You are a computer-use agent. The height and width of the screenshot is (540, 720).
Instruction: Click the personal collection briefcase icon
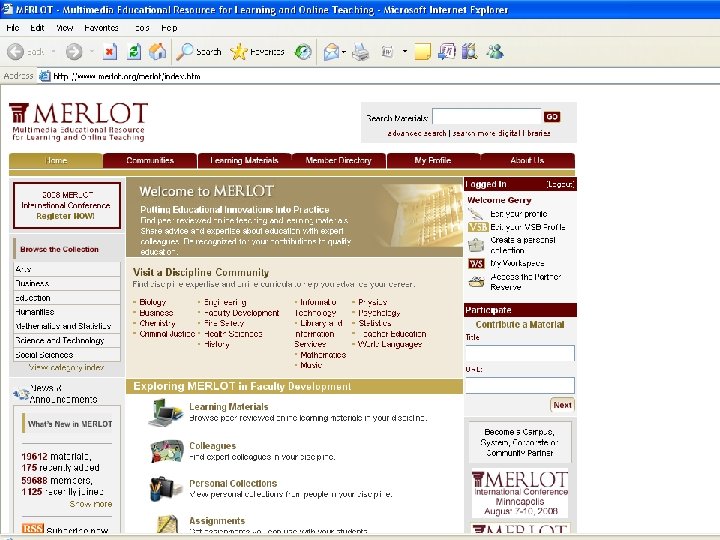pyautogui.click(x=476, y=245)
